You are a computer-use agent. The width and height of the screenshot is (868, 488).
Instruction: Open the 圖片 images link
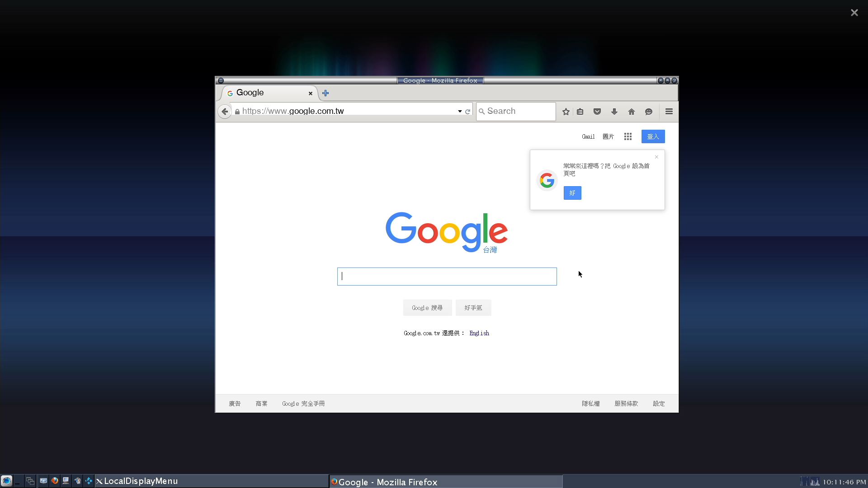609,136
